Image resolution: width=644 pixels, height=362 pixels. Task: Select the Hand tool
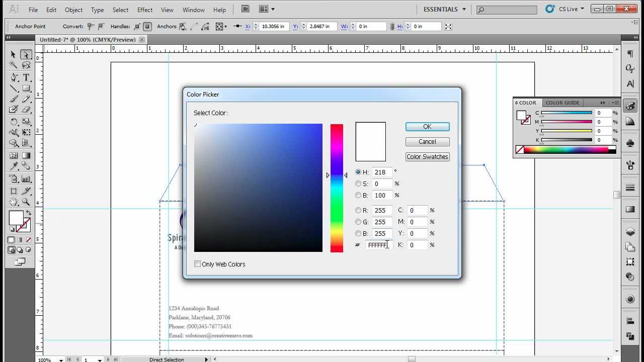[x=14, y=202]
